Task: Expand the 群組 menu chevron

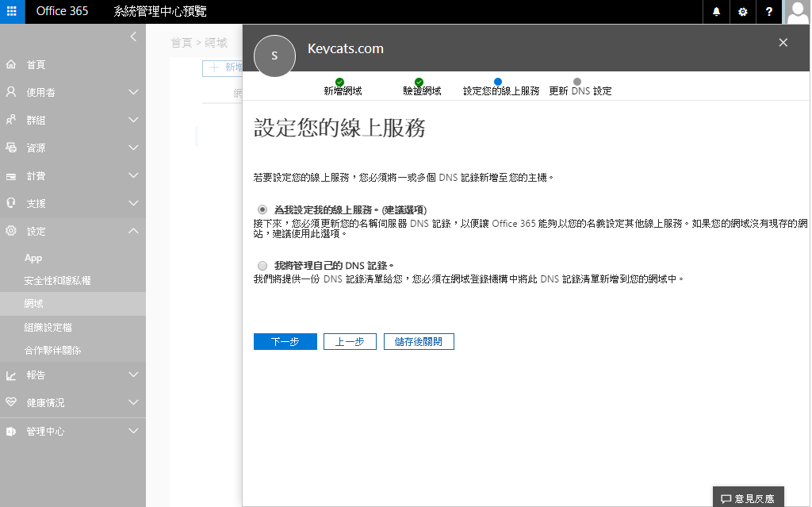Action: pyautogui.click(x=133, y=120)
